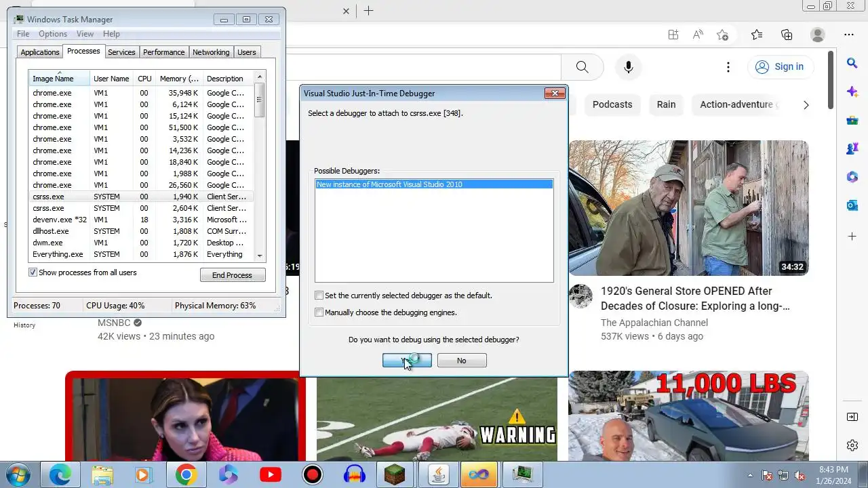Image resolution: width=868 pixels, height=488 pixels.
Task: Open Edge sidebar Search icon
Action: pyautogui.click(x=852, y=63)
